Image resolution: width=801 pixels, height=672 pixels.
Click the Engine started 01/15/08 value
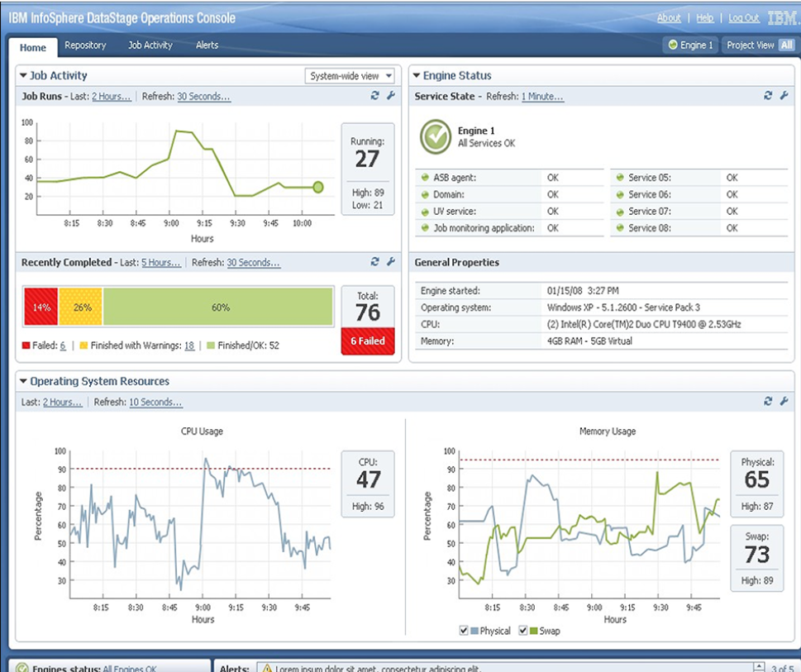(583, 290)
